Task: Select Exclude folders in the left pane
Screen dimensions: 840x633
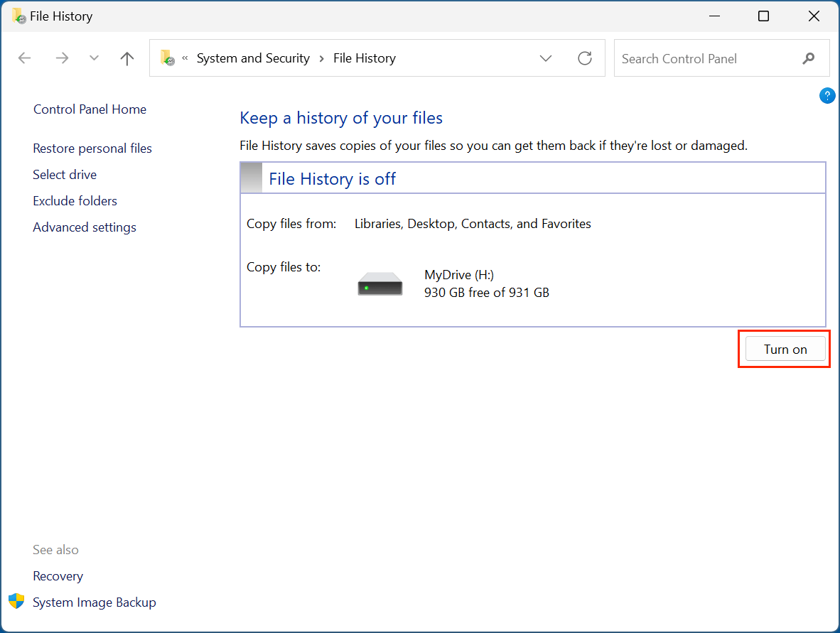Action: pos(75,200)
